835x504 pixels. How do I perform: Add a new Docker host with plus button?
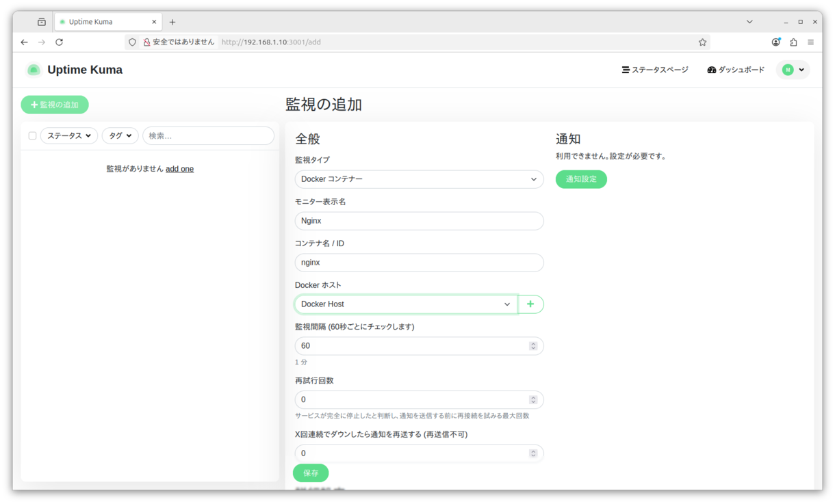530,304
